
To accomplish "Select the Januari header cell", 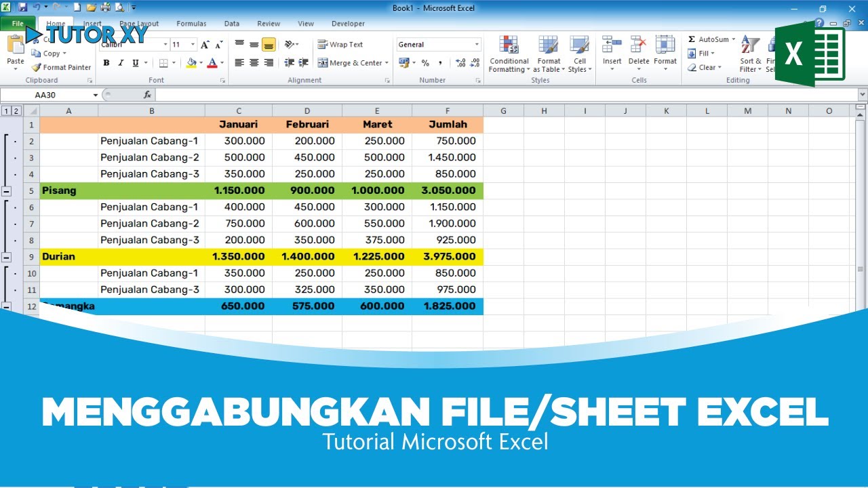I will [239, 125].
